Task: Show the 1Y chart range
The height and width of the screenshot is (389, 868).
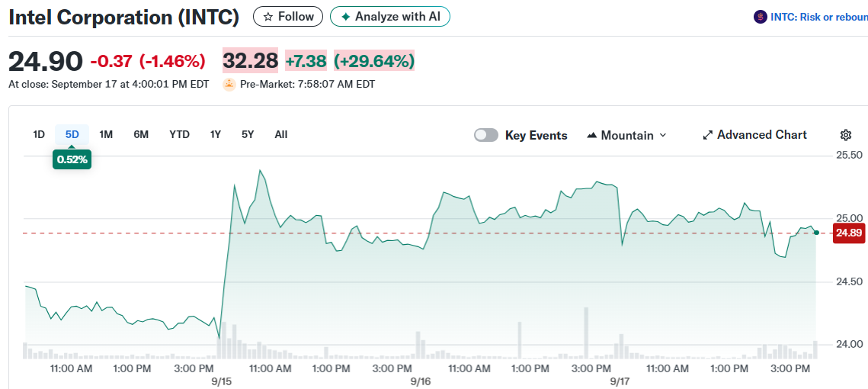Action: 216,134
